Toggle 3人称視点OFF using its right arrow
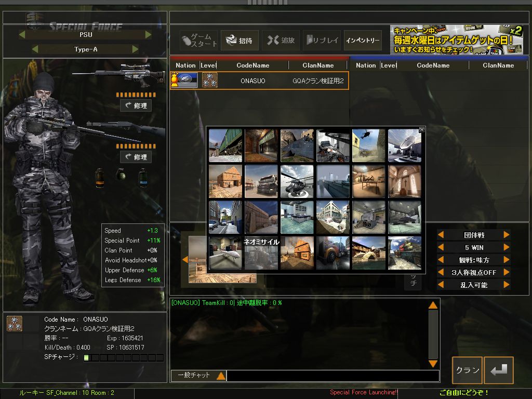Viewport: 532px width, 399px height. pyautogui.click(x=507, y=272)
